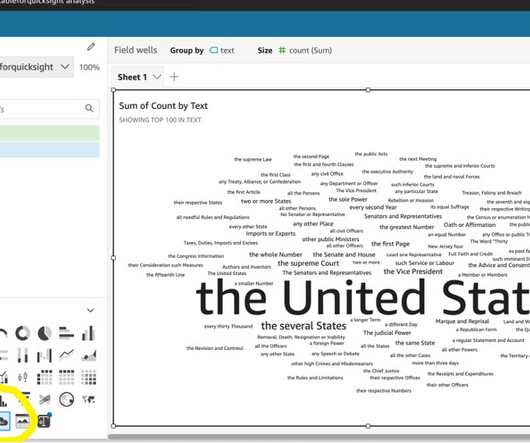This screenshot has width=530, height=443.
Task: Click the top-left resize handle of the visual
Action: (x=114, y=90)
